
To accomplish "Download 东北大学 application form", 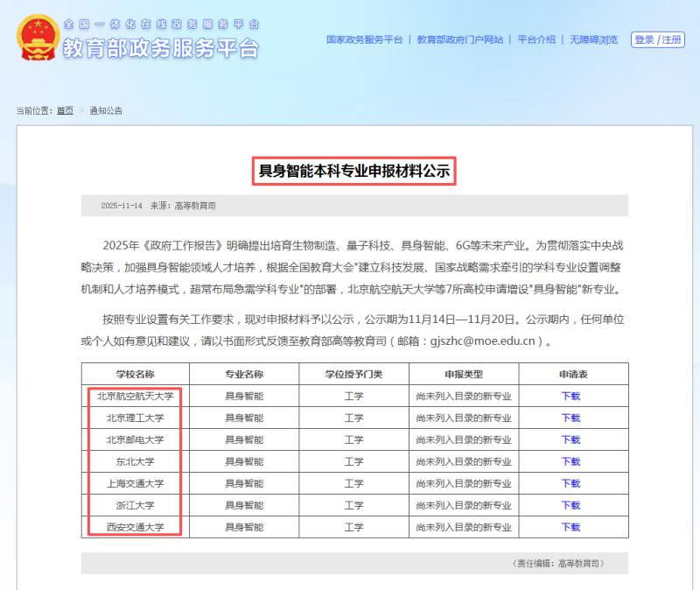I will (x=570, y=462).
